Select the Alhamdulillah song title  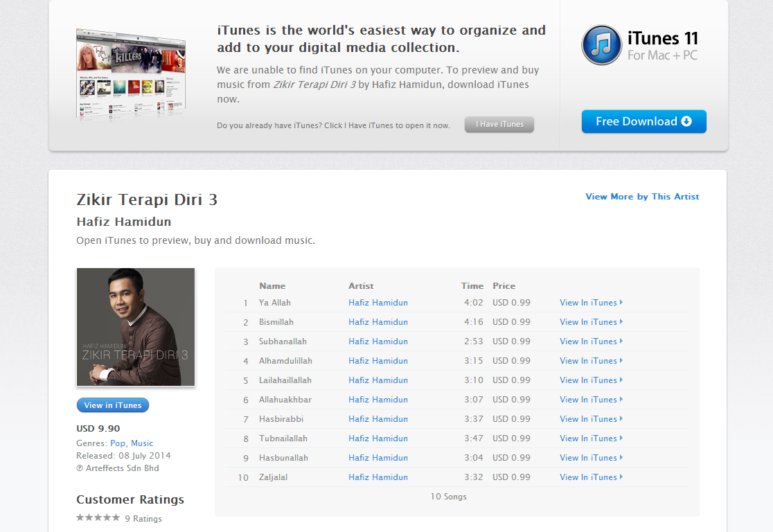(285, 360)
